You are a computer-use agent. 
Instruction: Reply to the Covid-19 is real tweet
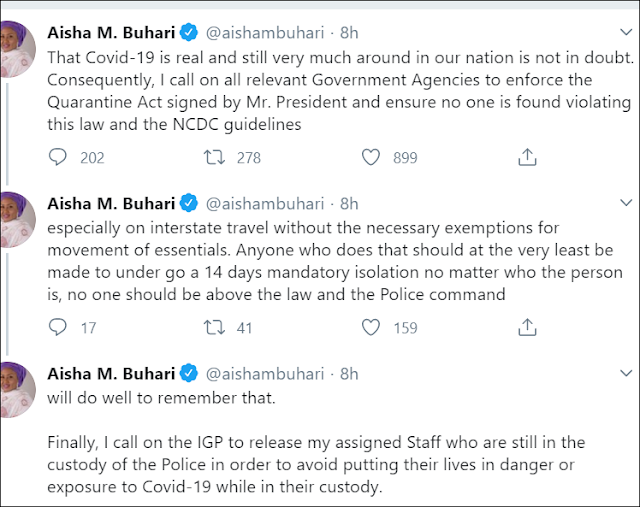pyautogui.click(x=58, y=157)
